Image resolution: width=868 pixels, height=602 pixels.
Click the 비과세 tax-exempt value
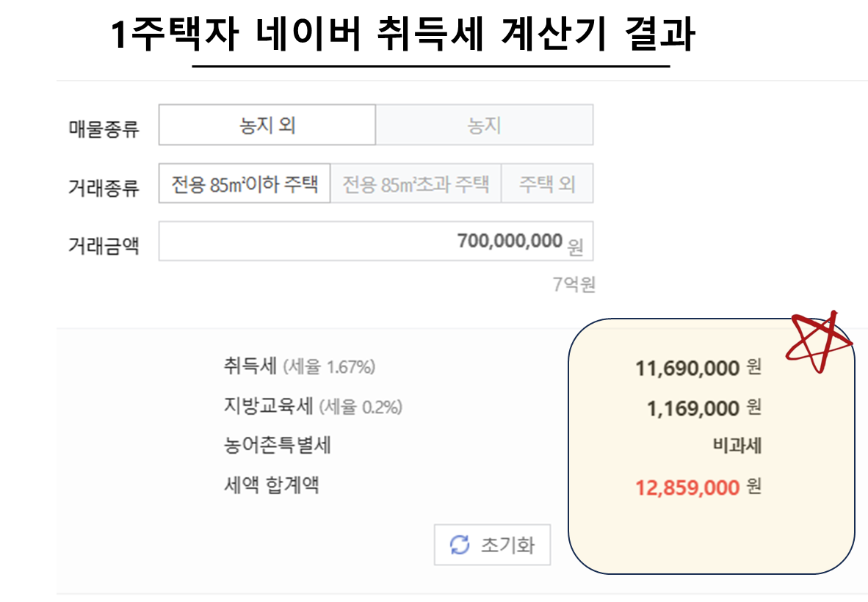738,446
